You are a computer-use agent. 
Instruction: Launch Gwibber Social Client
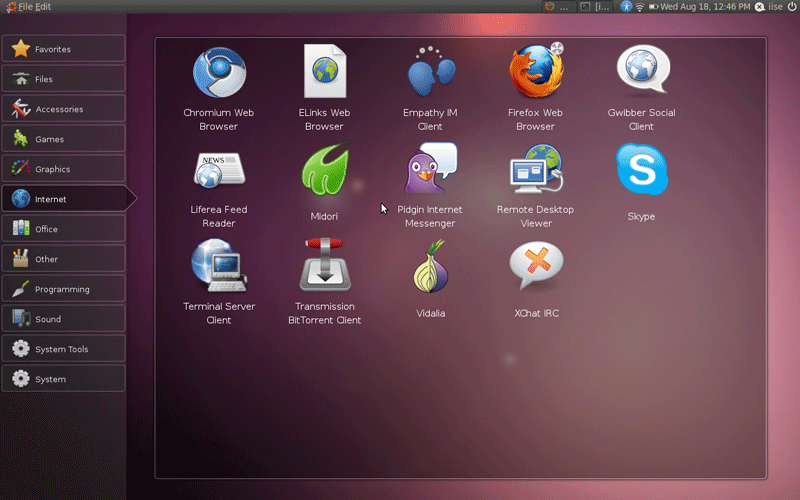point(641,74)
